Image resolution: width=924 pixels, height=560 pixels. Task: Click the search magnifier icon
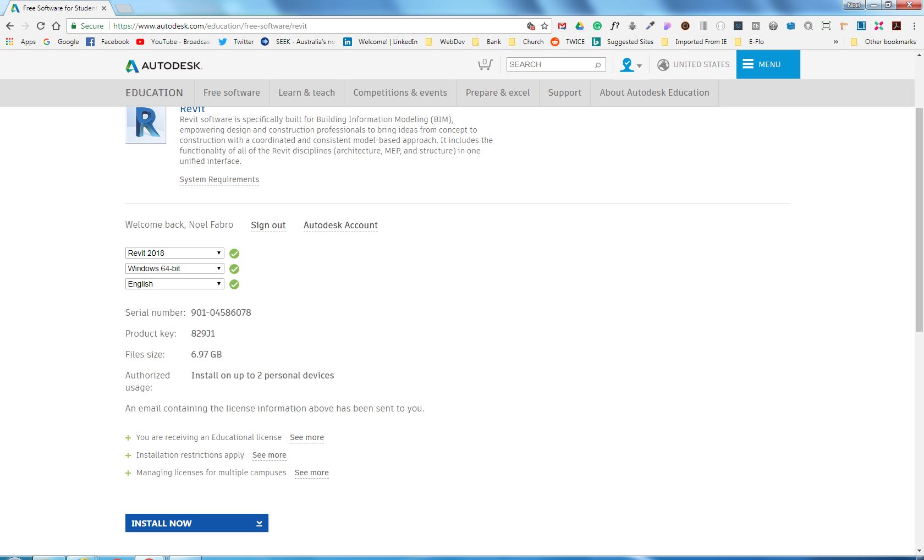click(x=598, y=65)
